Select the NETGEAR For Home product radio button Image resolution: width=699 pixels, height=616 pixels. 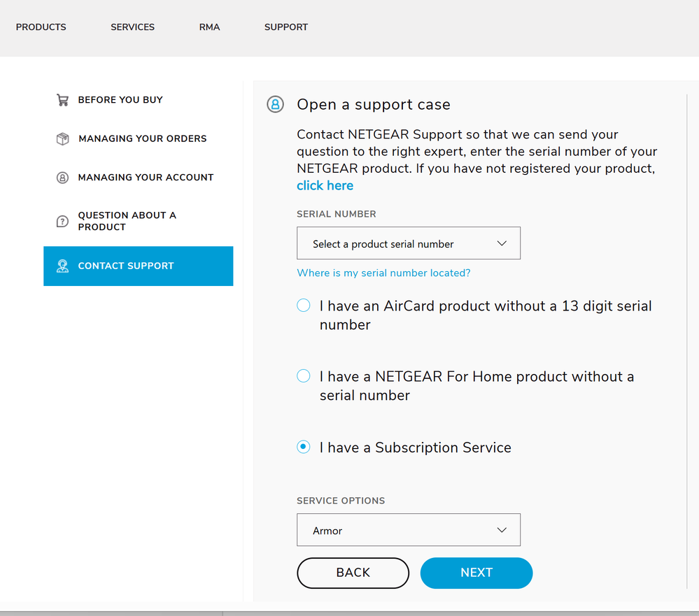coord(304,376)
